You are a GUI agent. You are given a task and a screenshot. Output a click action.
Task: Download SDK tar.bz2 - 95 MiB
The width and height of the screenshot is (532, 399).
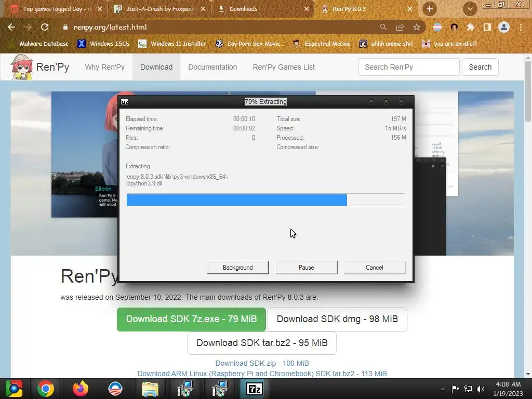tap(262, 343)
